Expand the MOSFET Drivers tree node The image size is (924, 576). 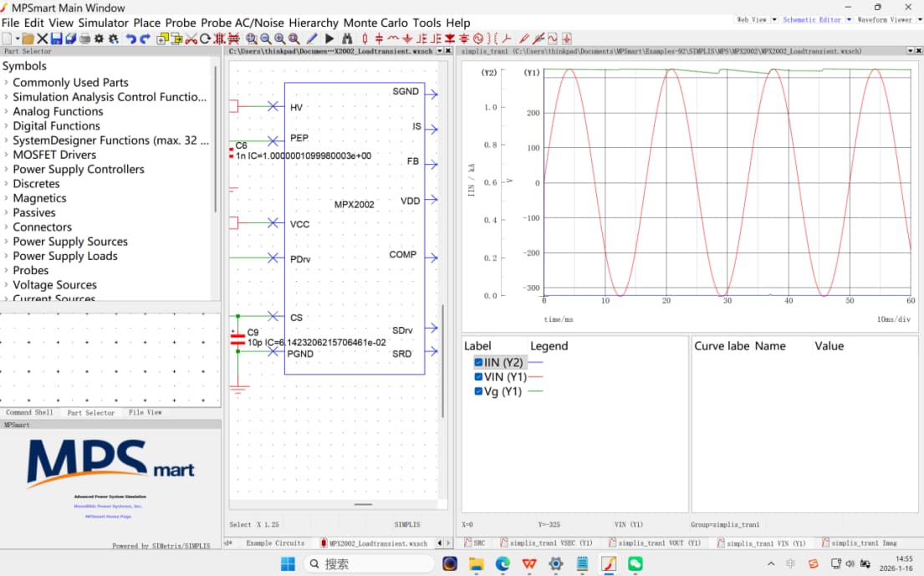(x=7, y=155)
